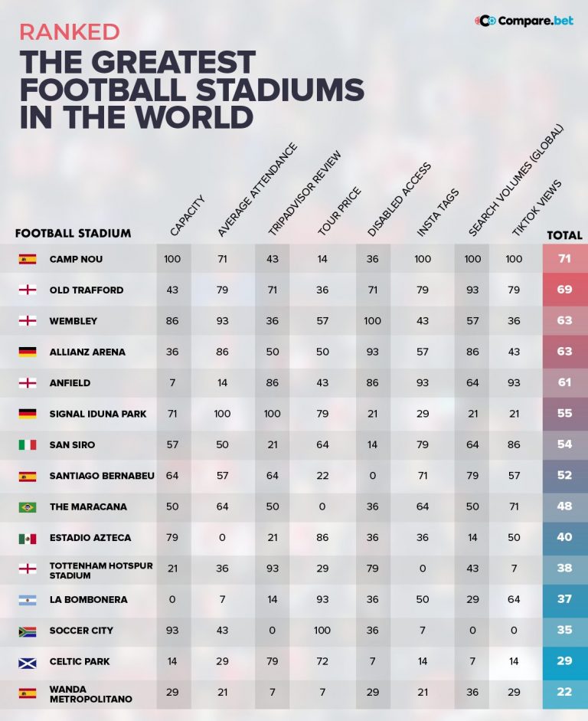Select the Tripadvisor Review column header
This screenshot has width=588, height=721.
304,193
